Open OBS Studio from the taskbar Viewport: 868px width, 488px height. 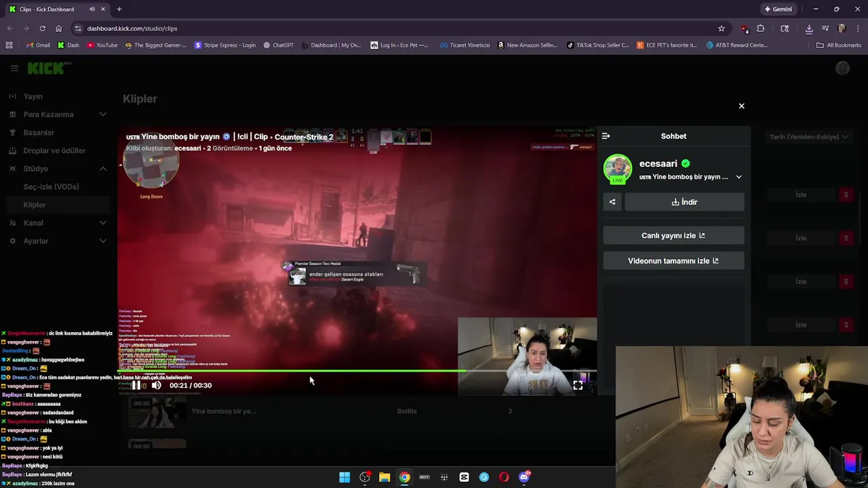(x=365, y=477)
